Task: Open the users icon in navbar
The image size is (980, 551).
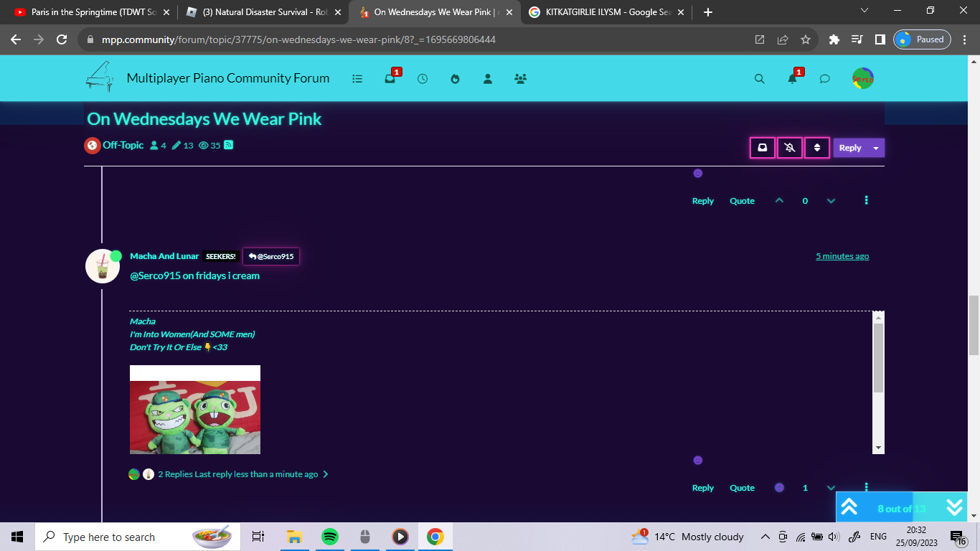Action: (x=488, y=79)
